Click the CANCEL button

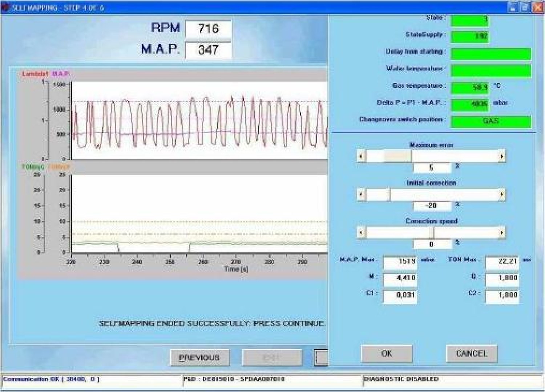click(471, 354)
